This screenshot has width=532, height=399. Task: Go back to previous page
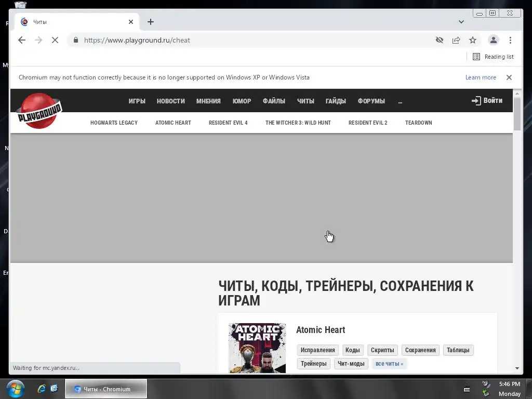[x=22, y=40]
